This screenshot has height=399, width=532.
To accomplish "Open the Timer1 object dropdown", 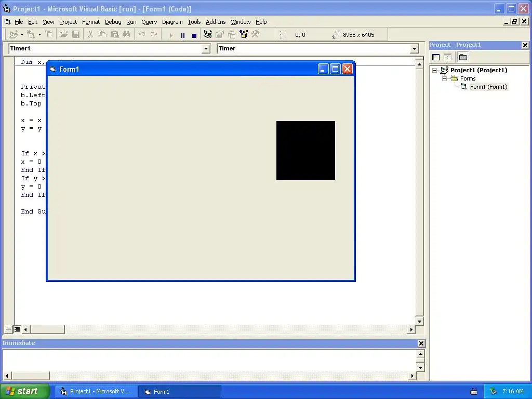I will point(206,49).
